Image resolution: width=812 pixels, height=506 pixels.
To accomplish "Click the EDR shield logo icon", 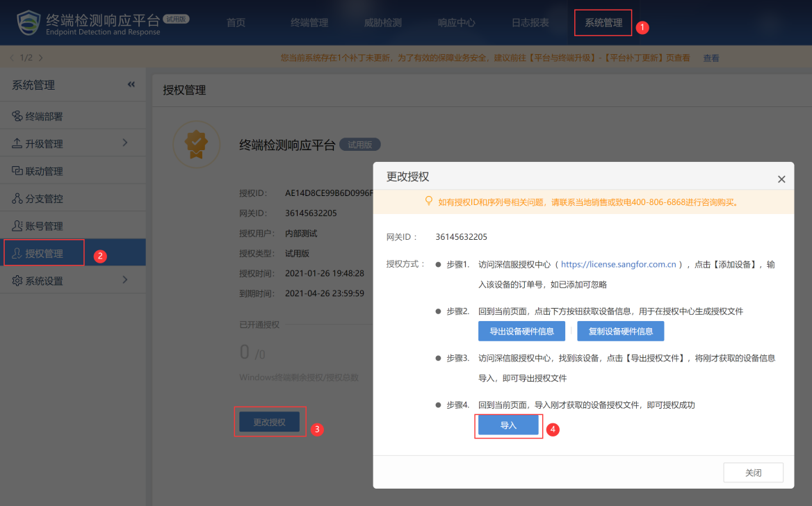I will pos(29,23).
